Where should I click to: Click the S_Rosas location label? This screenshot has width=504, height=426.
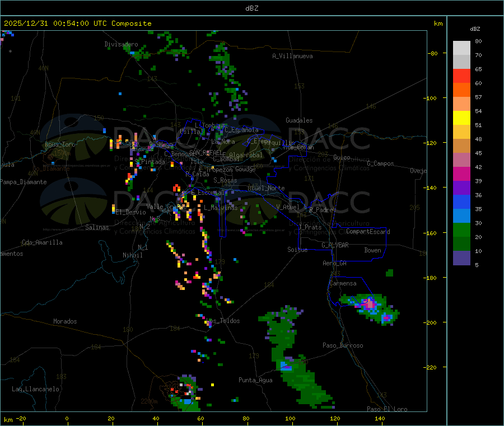pyautogui.click(x=225, y=180)
